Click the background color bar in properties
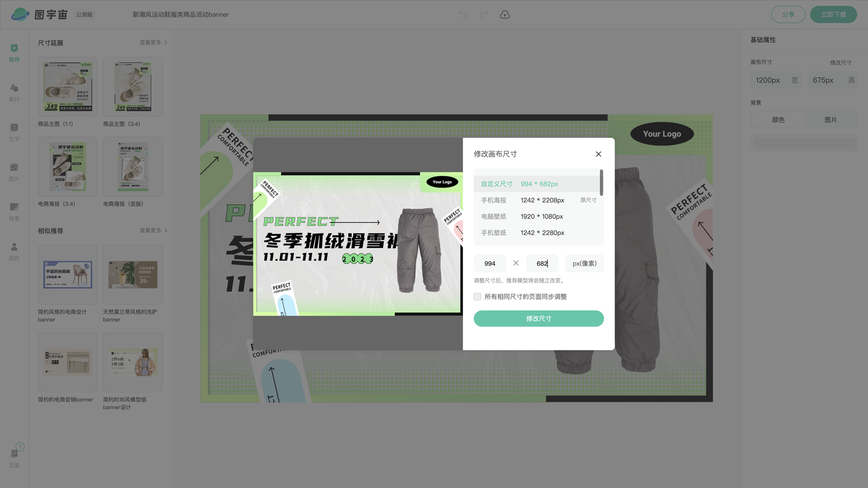The image size is (868, 488). tap(804, 142)
